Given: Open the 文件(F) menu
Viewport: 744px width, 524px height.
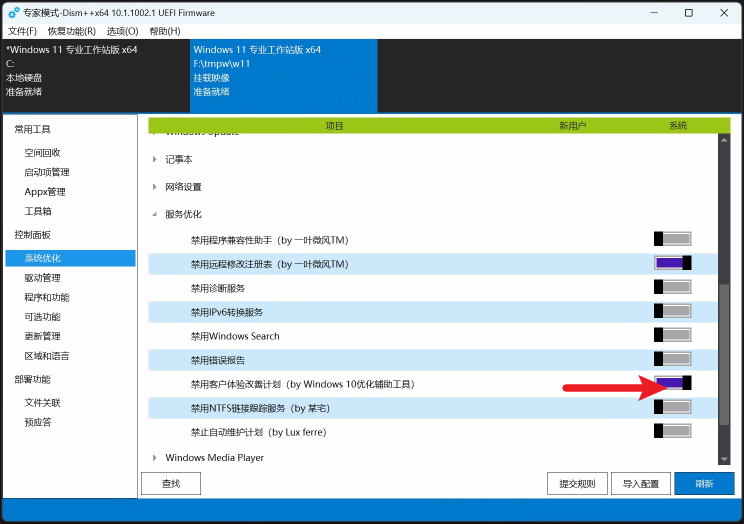Looking at the screenshot, I should (22, 31).
